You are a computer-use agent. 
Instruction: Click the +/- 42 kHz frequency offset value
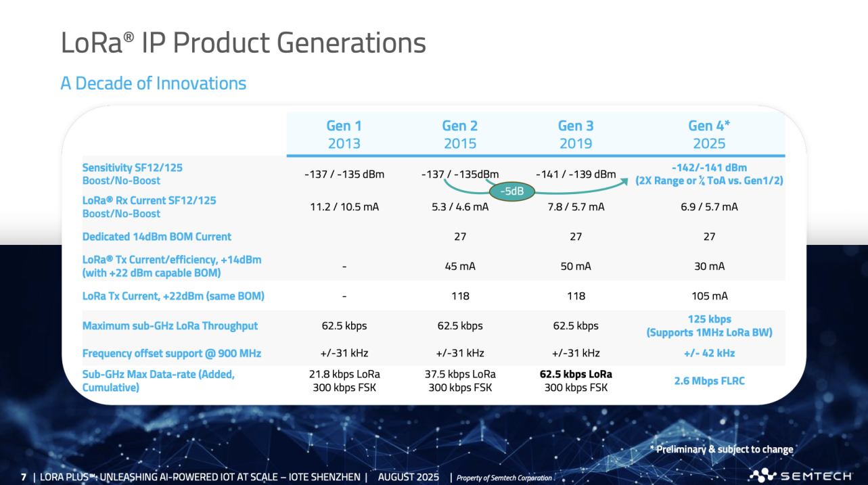click(709, 353)
